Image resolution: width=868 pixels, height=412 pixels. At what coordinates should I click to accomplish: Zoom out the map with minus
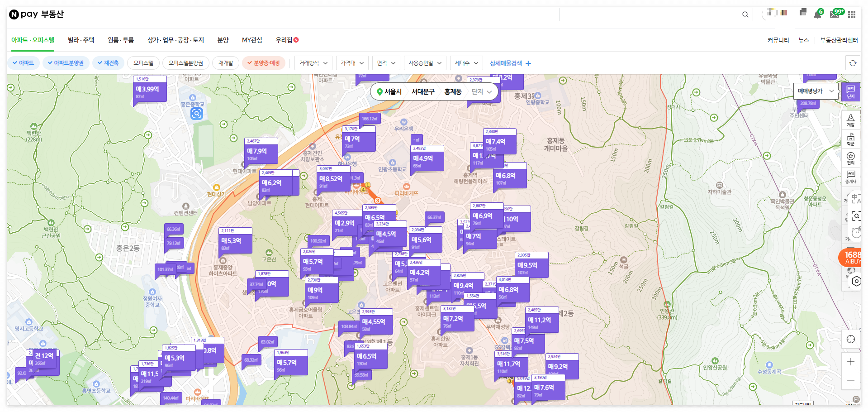(x=851, y=380)
